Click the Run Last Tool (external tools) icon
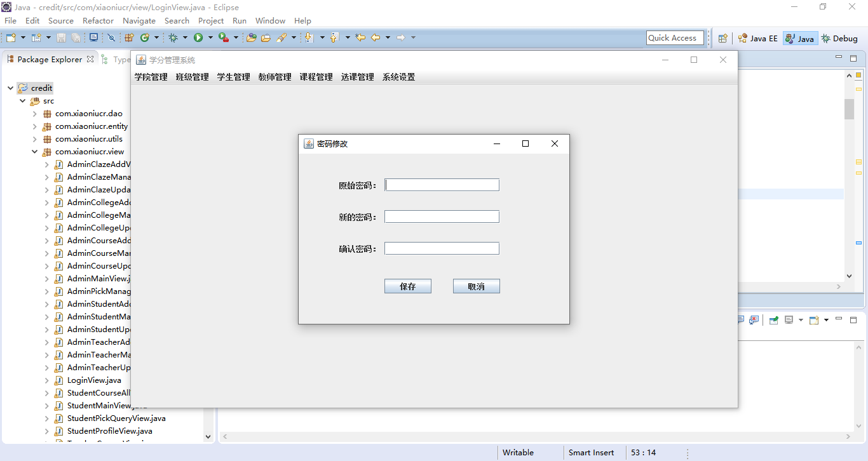 (x=223, y=38)
